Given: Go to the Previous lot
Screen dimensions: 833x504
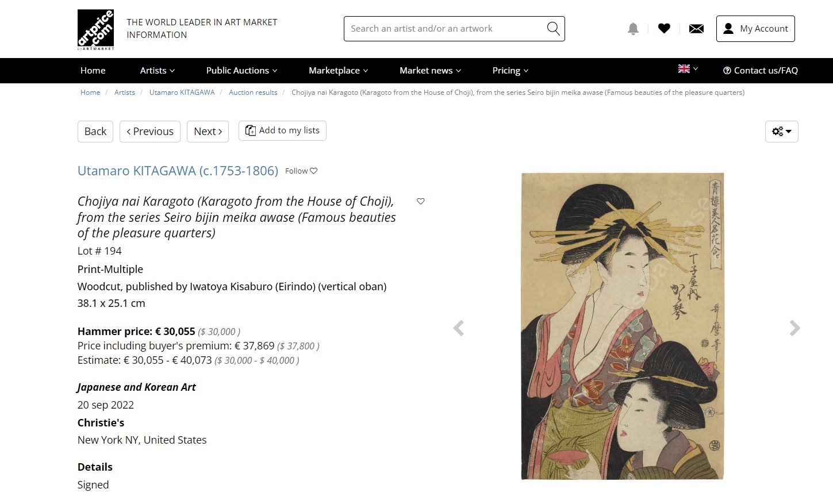Looking at the screenshot, I should click(150, 132).
